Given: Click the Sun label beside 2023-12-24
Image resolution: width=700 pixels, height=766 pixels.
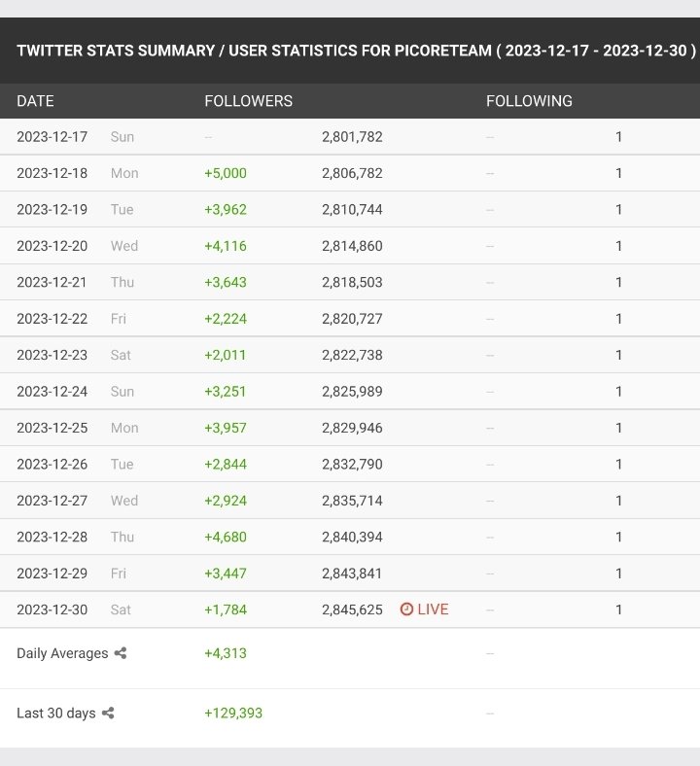Looking at the screenshot, I should (122, 392).
